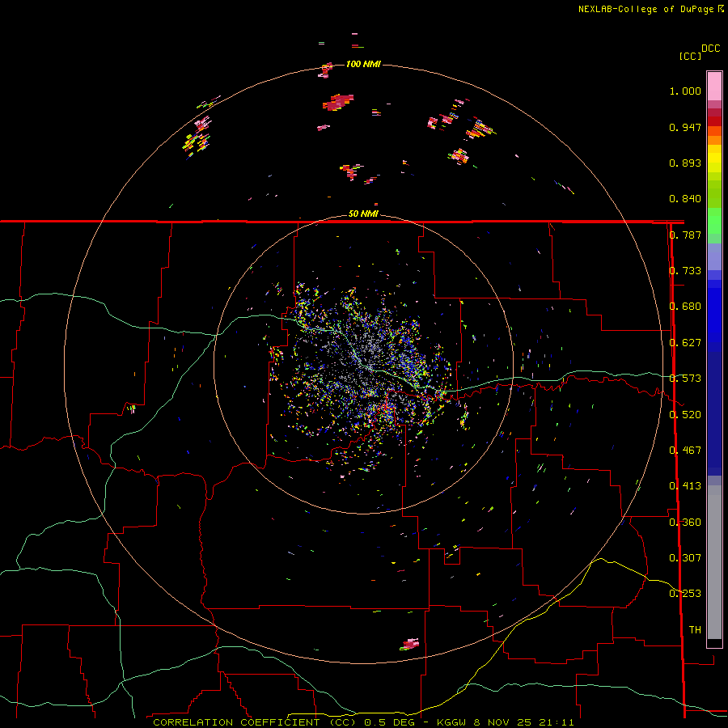Screen dimensions: 728x728
Task: Click the 100 NMI range ring label
Action: (363, 64)
